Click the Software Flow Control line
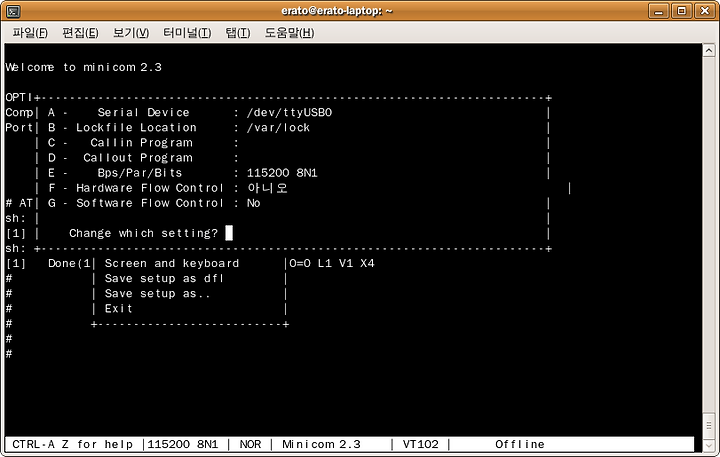The image size is (720, 457). 154,203
